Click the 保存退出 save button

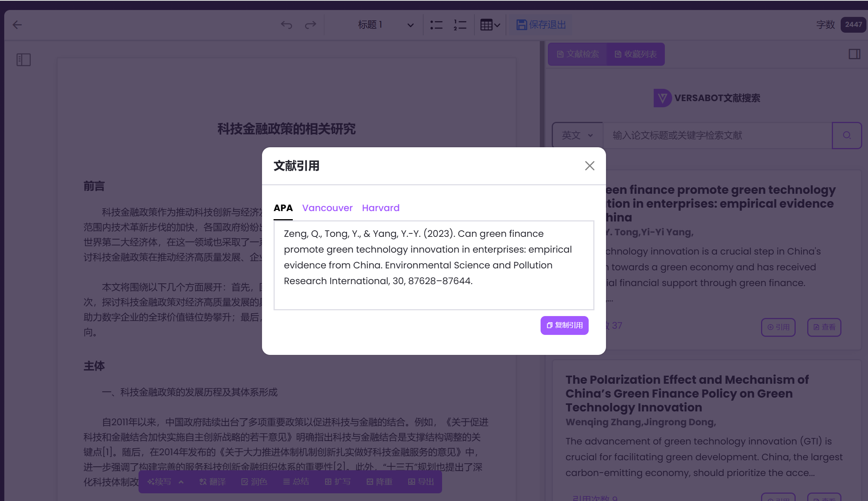click(x=541, y=25)
